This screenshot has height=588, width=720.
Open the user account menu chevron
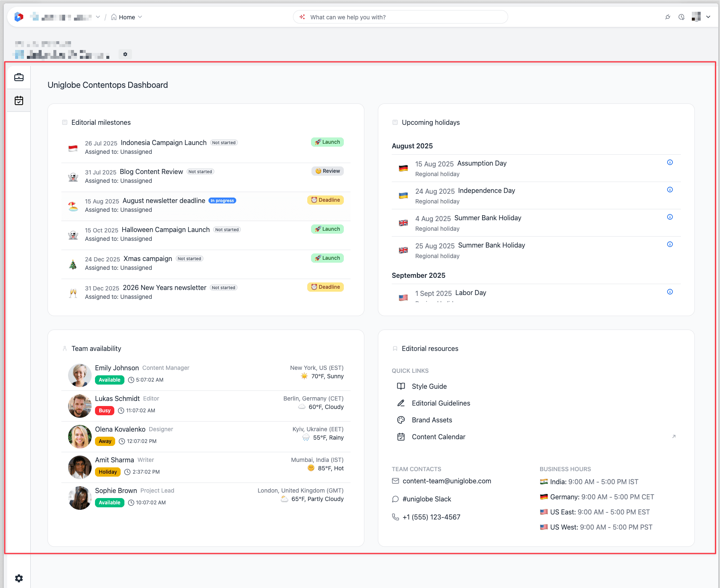coord(708,17)
